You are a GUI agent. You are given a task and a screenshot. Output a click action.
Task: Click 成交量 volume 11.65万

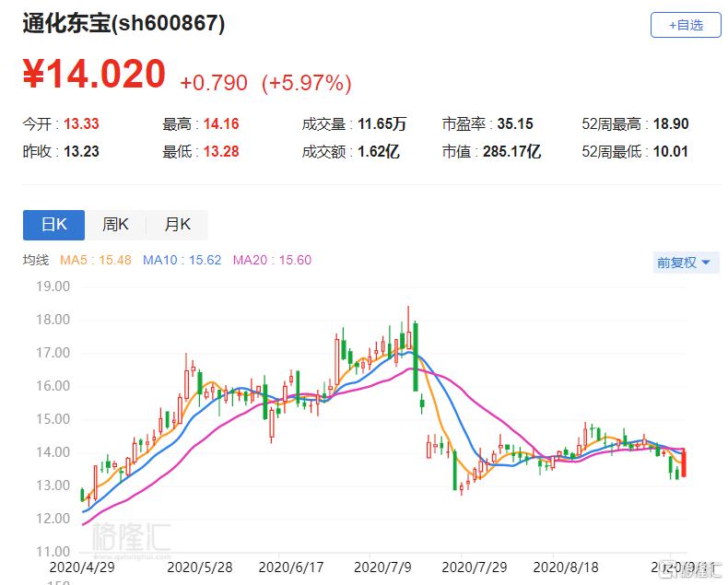click(x=382, y=124)
